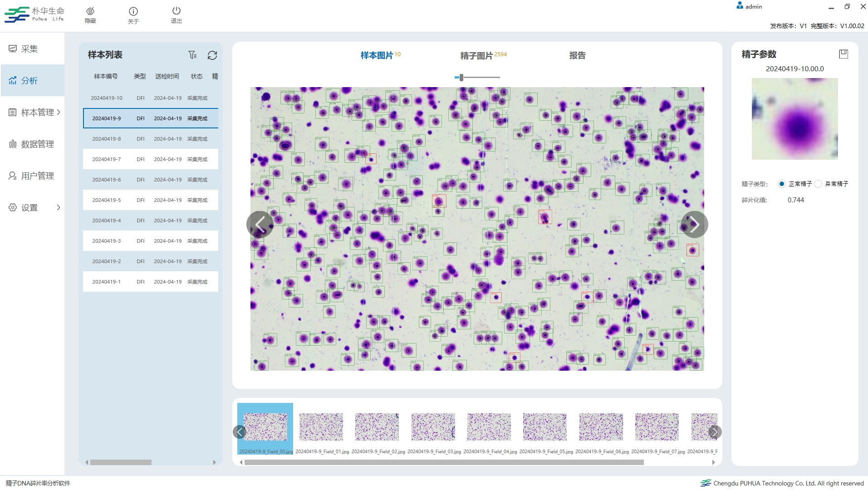Click the save icon in sperm parameters panel
The width and height of the screenshot is (868, 490).
pos(843,54)
